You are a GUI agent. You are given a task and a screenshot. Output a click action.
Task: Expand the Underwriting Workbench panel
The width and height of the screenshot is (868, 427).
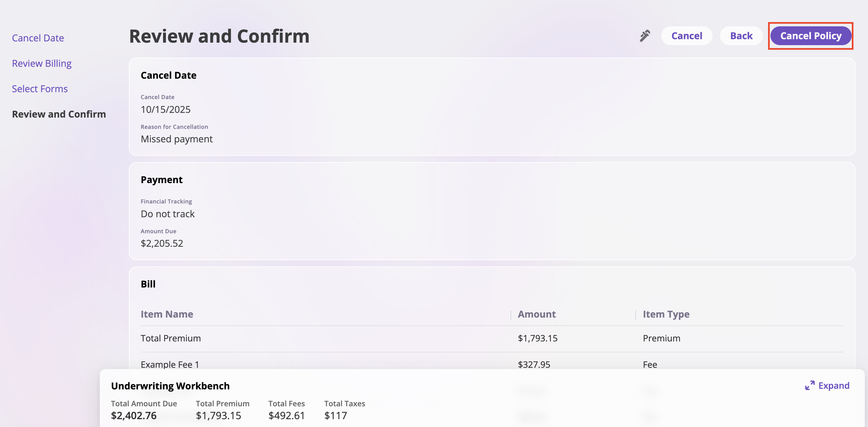point(827,385)
